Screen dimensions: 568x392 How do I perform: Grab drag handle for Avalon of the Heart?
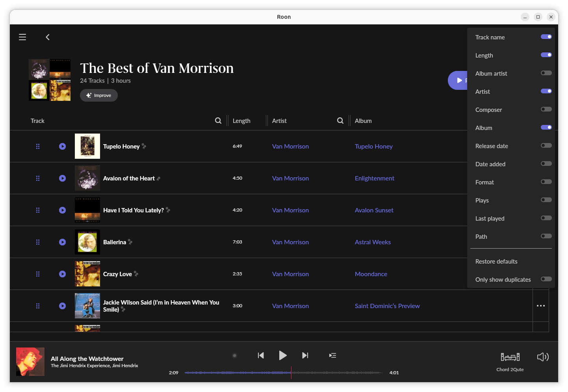(x=38, y=178)
